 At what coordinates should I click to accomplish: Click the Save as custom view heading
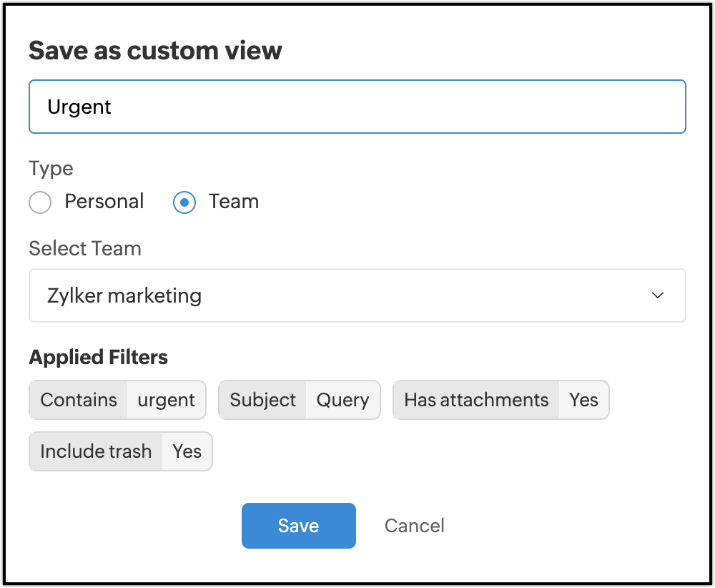(x=155, y=51)
